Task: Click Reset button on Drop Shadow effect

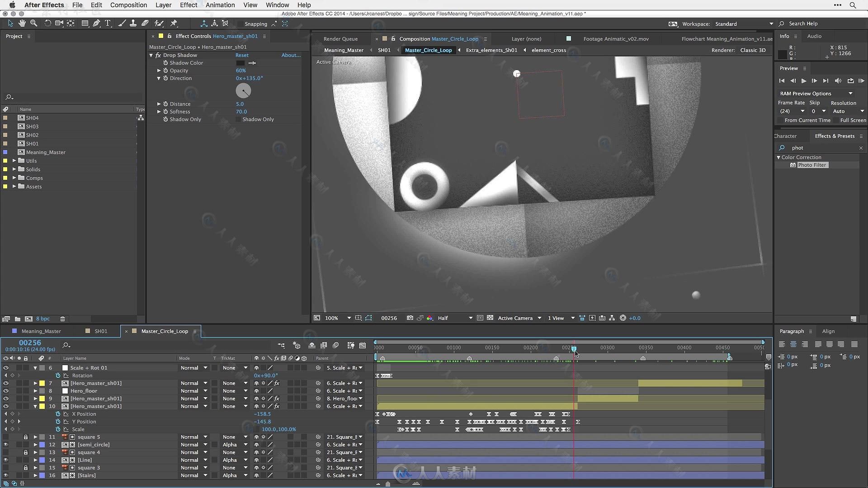Action: pos(242,55)
